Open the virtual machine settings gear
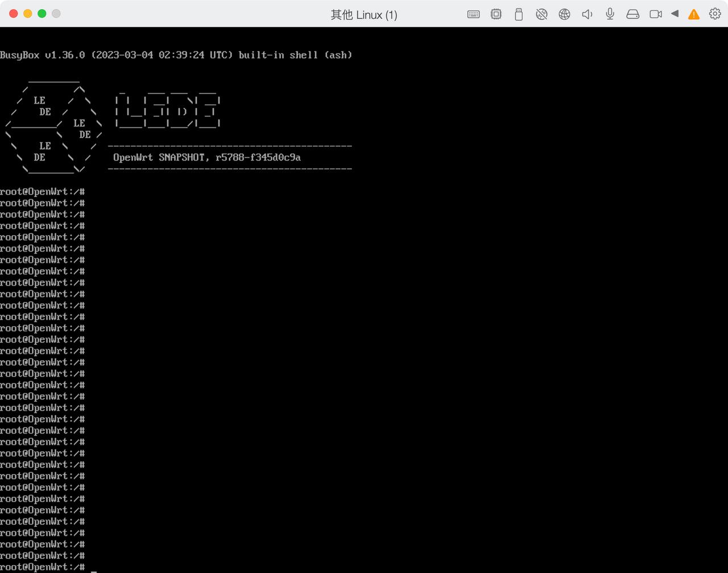The image size is (728, 573). [x=715, y=14]
